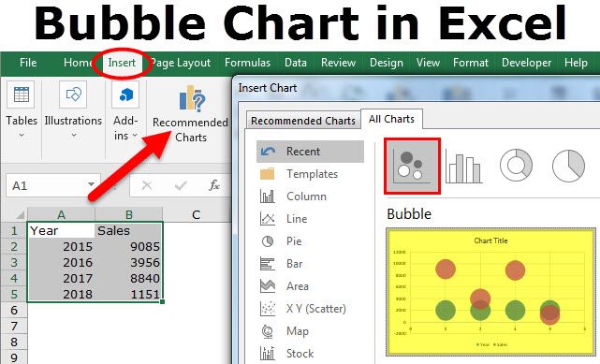Open the All Charts dialog tab

[x=391, y=119]
